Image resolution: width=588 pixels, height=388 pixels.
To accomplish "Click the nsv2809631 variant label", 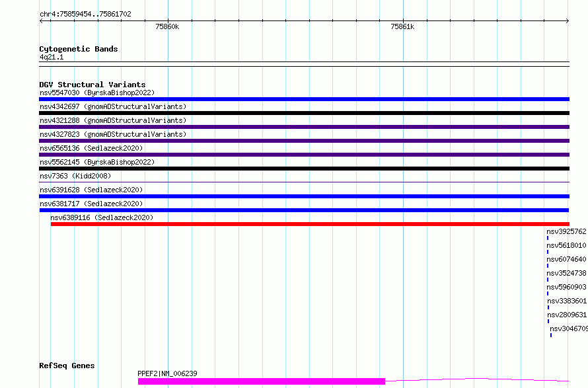I will (x=567, y=315).
